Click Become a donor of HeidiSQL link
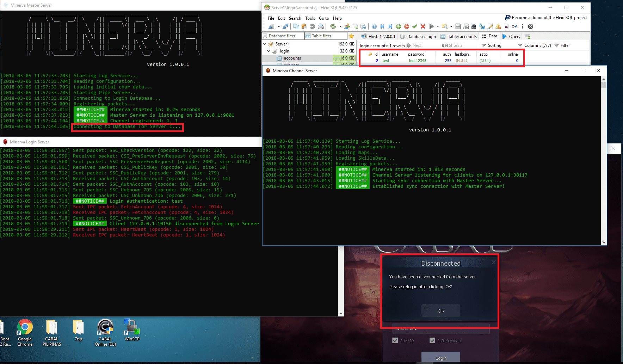The width and height of the screenshot is (623, 364). [546, 18]
